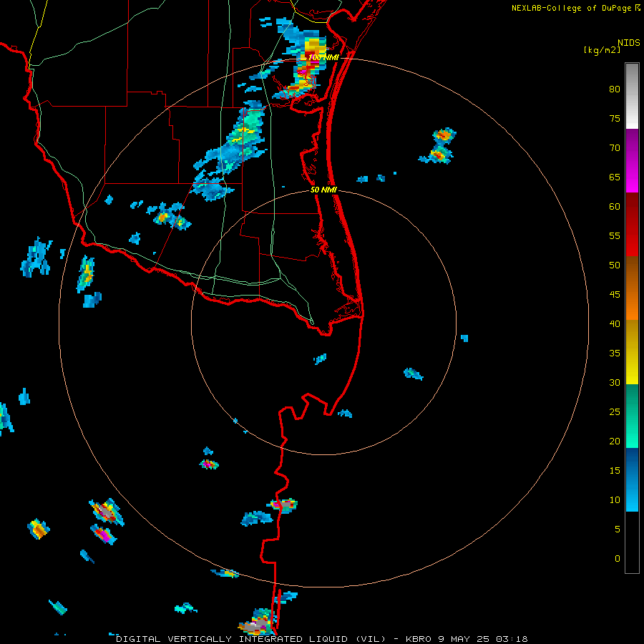Click the scale value 65

pos(615,177)
